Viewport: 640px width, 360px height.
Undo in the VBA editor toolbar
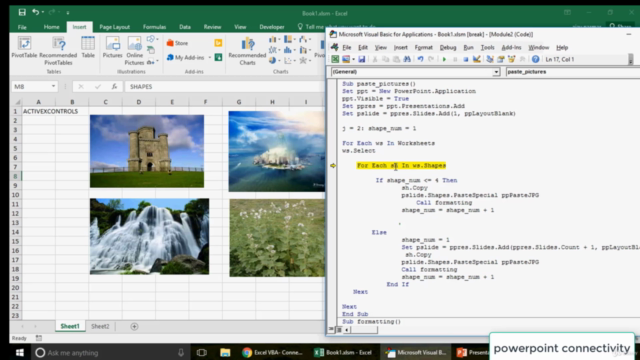420,59
